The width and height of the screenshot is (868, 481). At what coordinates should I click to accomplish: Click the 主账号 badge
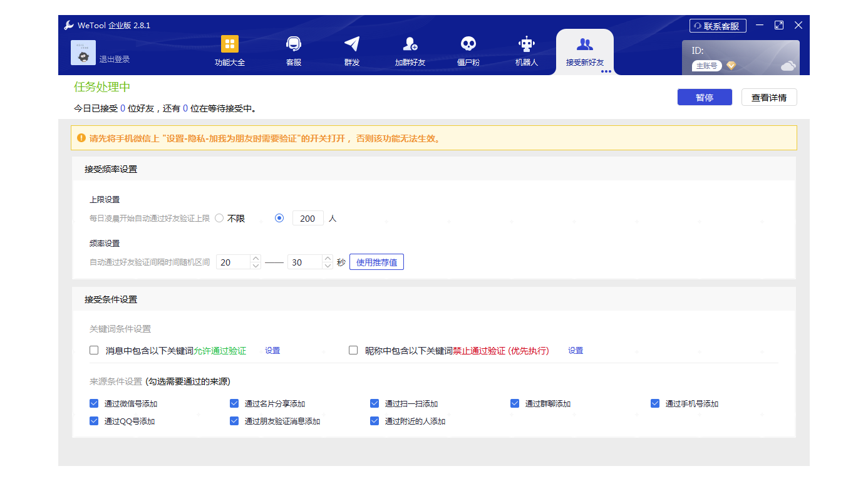click(707, 66)
